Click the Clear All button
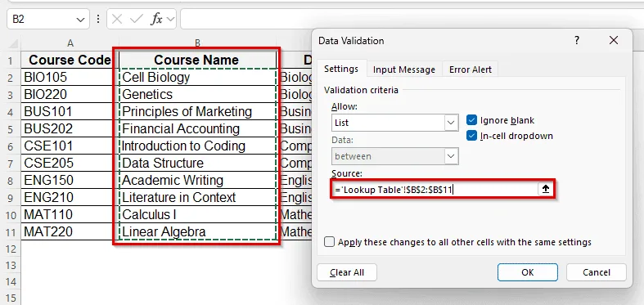This screenshot has width=644, height=305. (347, 272)
